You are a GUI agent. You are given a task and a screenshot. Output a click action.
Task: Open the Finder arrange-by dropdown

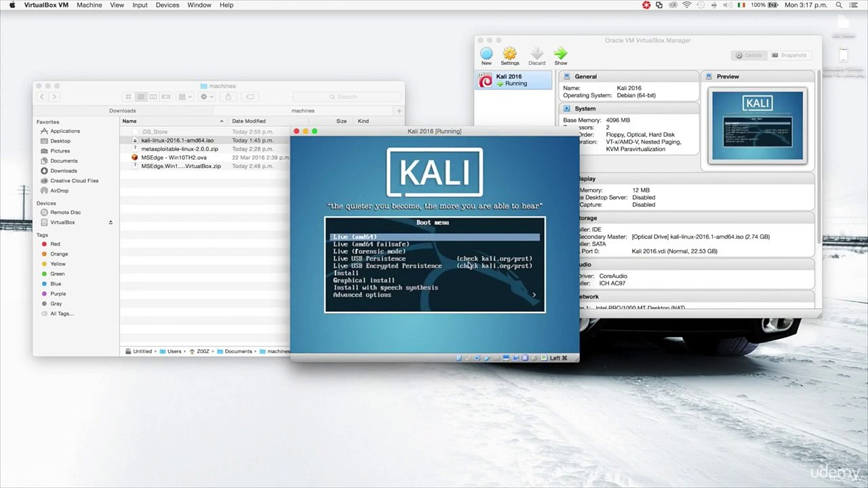(x=184, y=97)
